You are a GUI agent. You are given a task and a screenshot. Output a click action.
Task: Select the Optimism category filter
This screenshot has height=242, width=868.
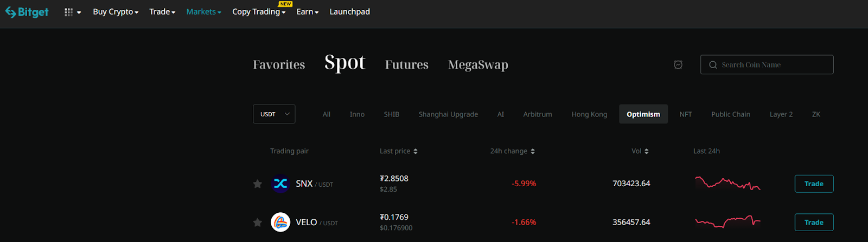point(643,114)
